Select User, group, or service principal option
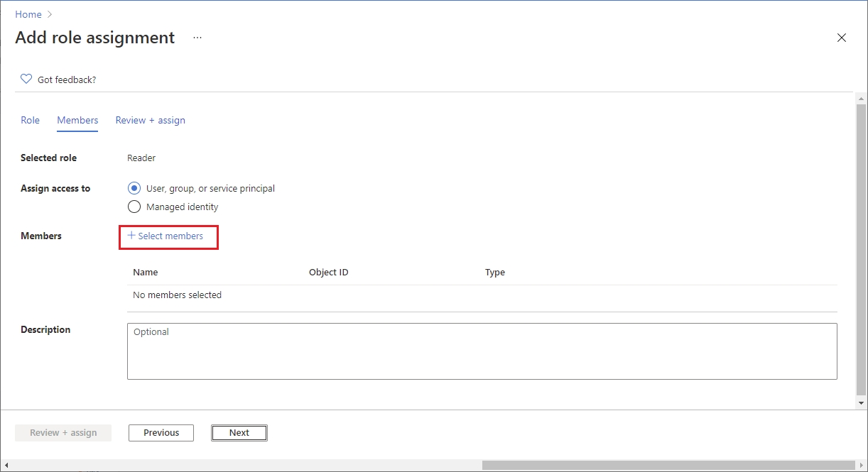This screenshot has height=472, width=868. [134, 189]
